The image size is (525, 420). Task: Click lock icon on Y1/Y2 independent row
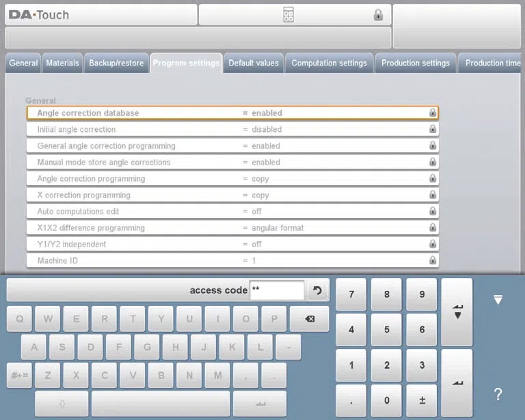tap(433, 244)
